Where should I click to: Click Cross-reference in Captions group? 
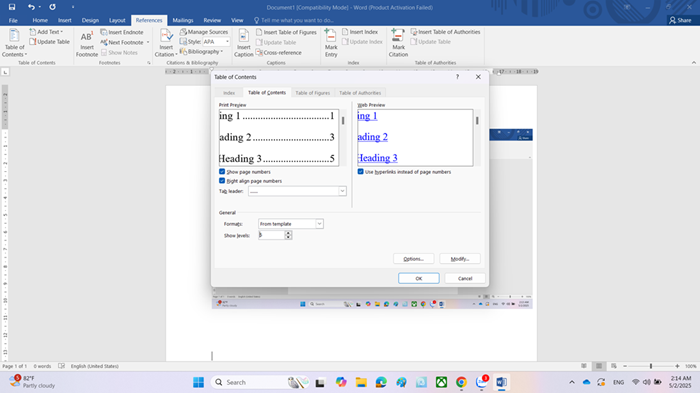279,53
